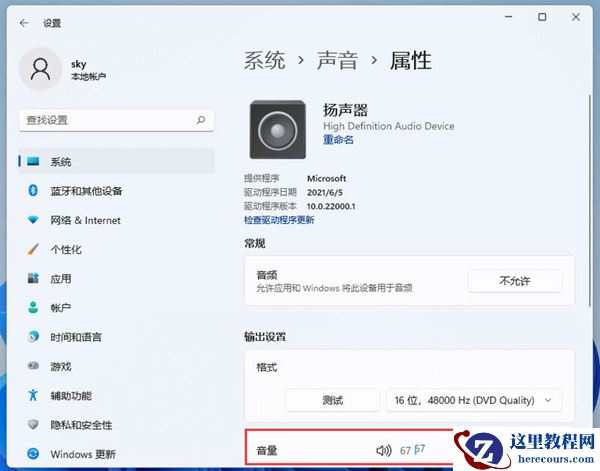Screen dimensions: 600x471
Task: Open 游戏 settings
Action: [116, 366]
